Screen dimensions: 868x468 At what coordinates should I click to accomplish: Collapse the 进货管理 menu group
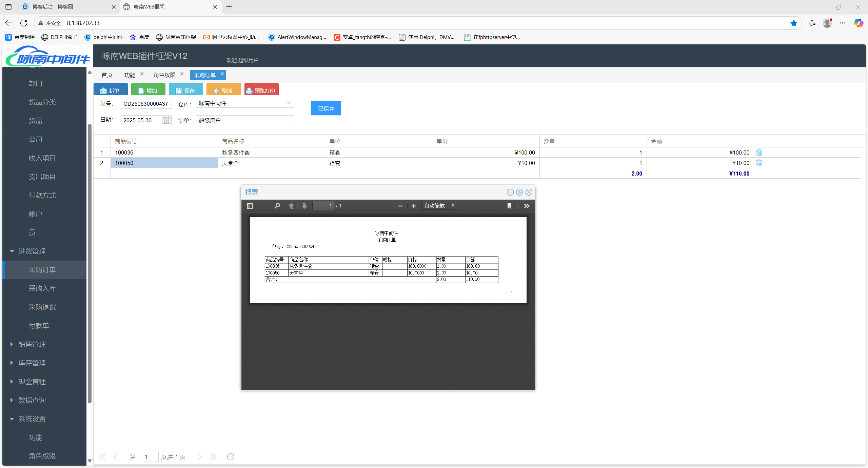(32, 251)
